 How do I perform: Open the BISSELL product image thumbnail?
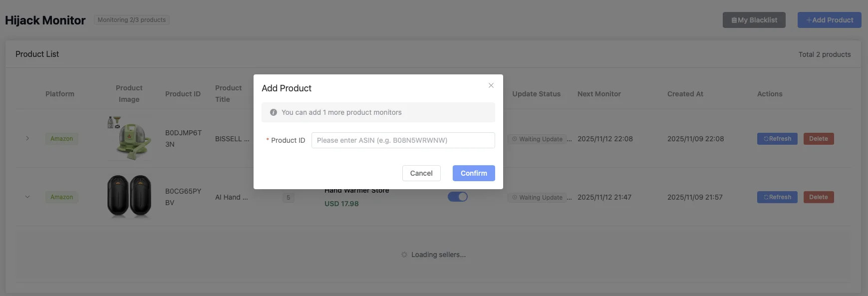click(129, 138)
